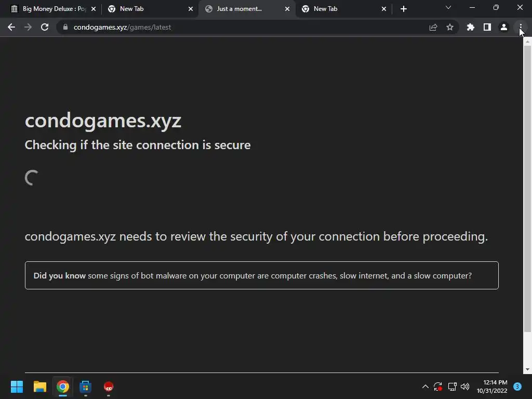Open the red app on the taskbar
The width and height of the screenshot is (532, 399).
coord(109,387)
